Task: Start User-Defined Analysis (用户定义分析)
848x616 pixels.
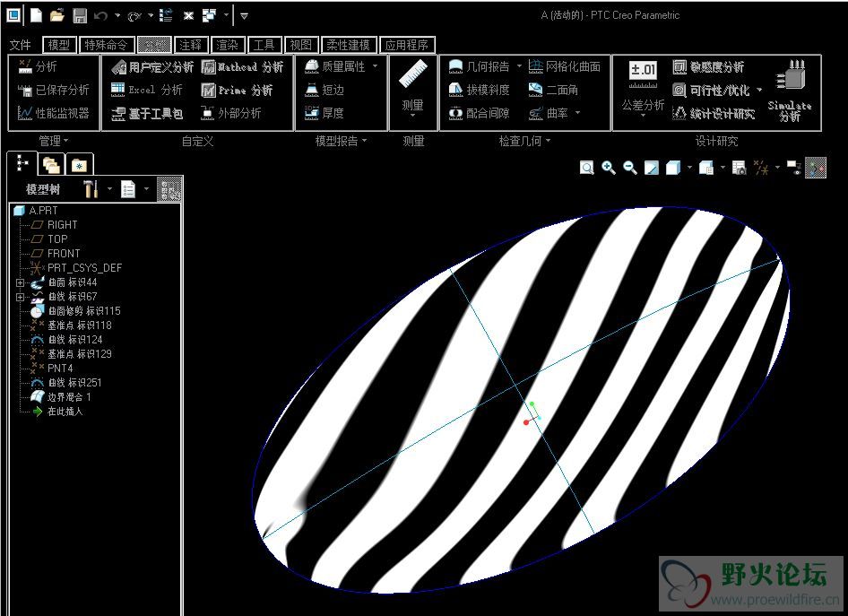Action: pos(152,67)
